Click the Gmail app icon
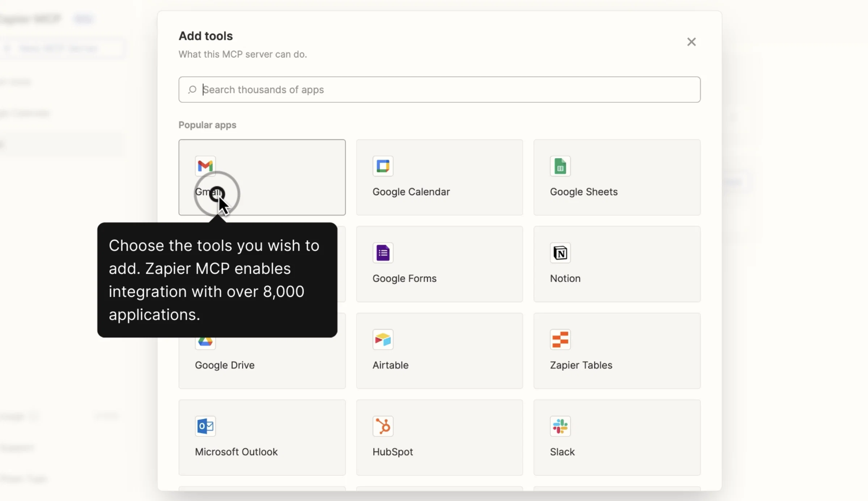This screenshot has width=868, height=501. point(205,166)
